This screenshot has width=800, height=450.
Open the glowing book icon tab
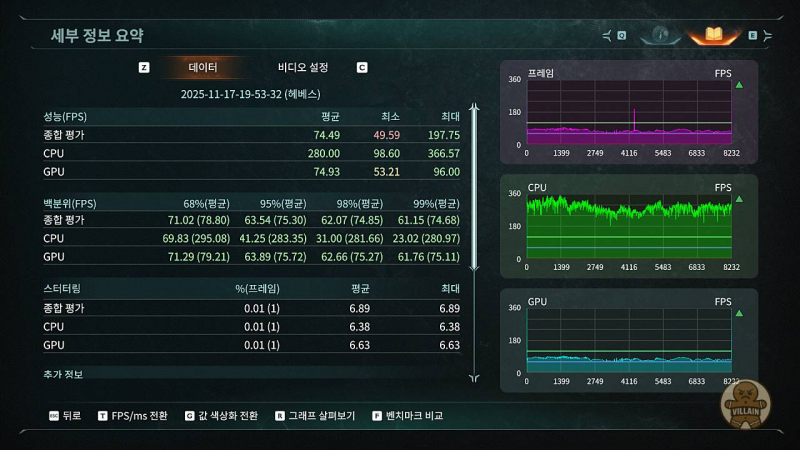coord(714,35)
